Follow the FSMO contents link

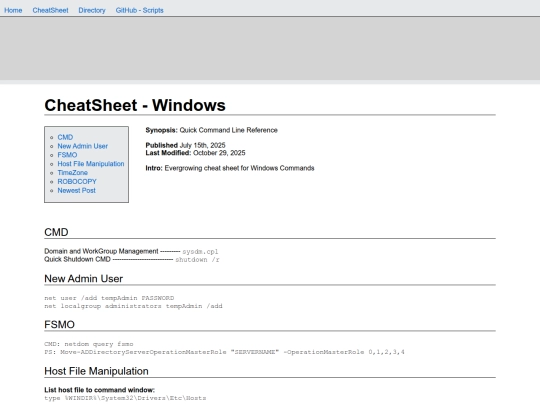point(67,155)
